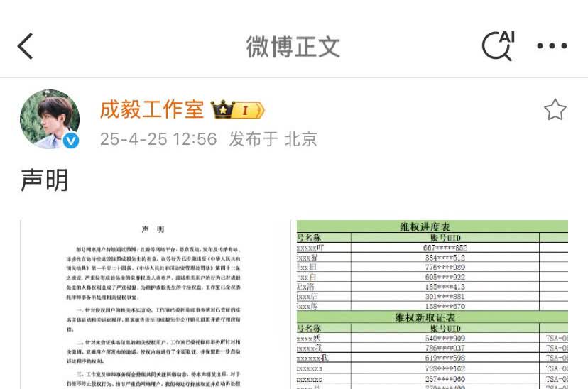This screenshot has width=588, height=389.
Task: Open the AI search icon
Action: coord(499,45)
